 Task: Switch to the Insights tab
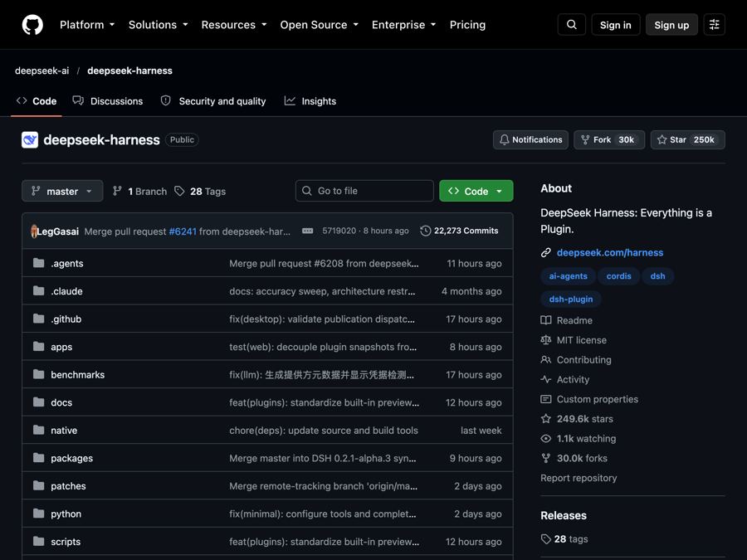point(310,101)
